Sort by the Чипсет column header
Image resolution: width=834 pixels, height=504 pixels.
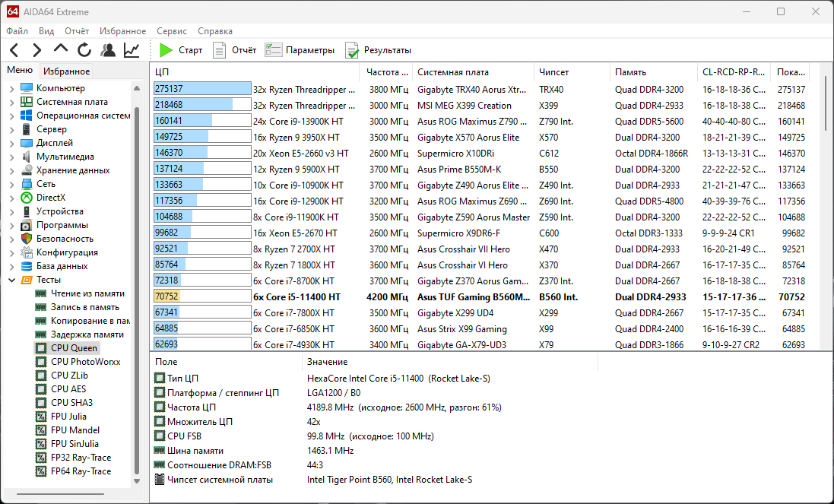click(572, 71)
